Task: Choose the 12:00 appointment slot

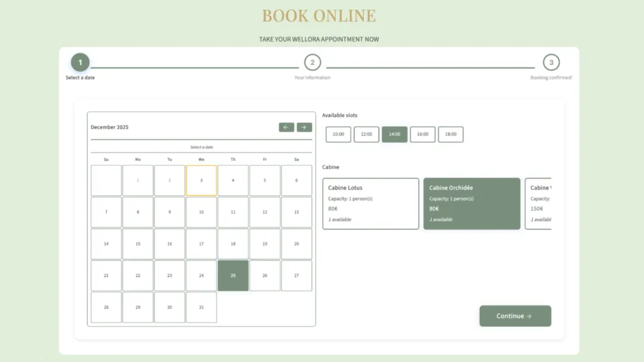Action: pos(366,134)
